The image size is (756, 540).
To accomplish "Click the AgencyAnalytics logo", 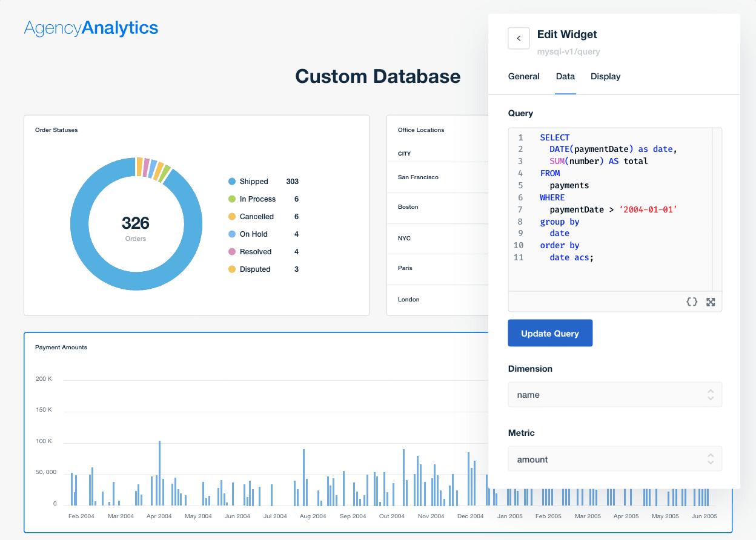I will [x=90, y=28].
